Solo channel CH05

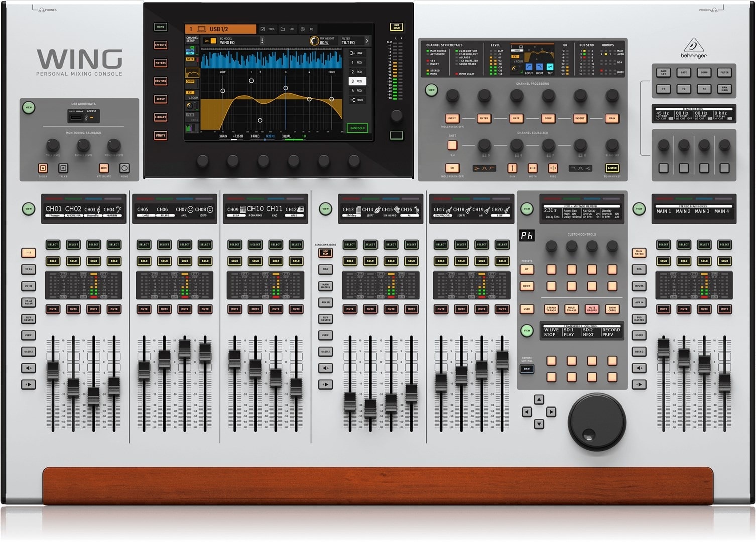coord(144,261)
